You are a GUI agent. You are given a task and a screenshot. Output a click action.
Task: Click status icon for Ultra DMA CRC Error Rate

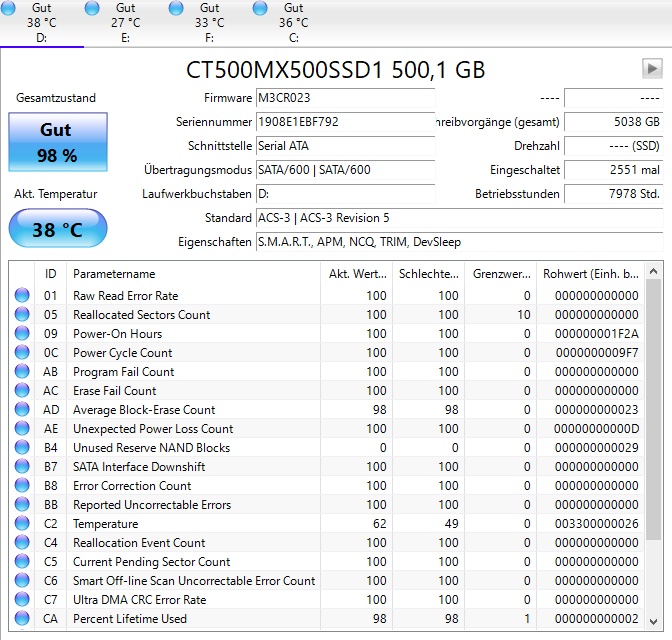point(22,599)
